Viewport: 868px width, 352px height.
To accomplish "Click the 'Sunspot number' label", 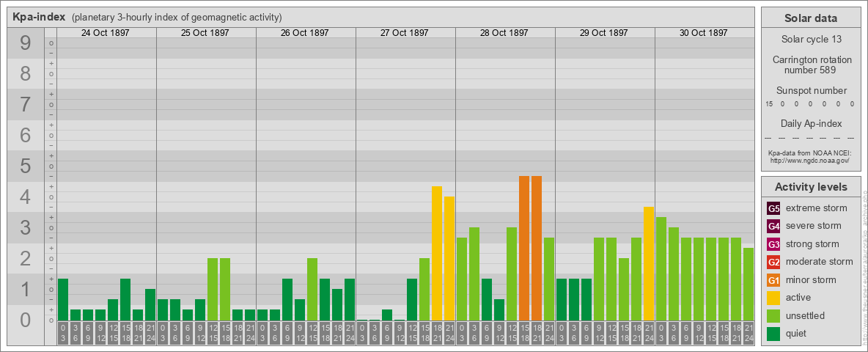I will (x=811, y=90).
